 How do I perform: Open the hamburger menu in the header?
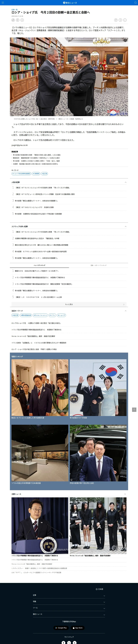click(x=3, y=3)
